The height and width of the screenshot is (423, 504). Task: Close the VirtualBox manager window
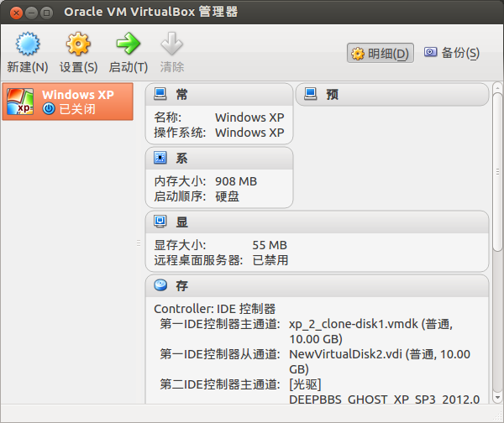(x=16, y=13)
